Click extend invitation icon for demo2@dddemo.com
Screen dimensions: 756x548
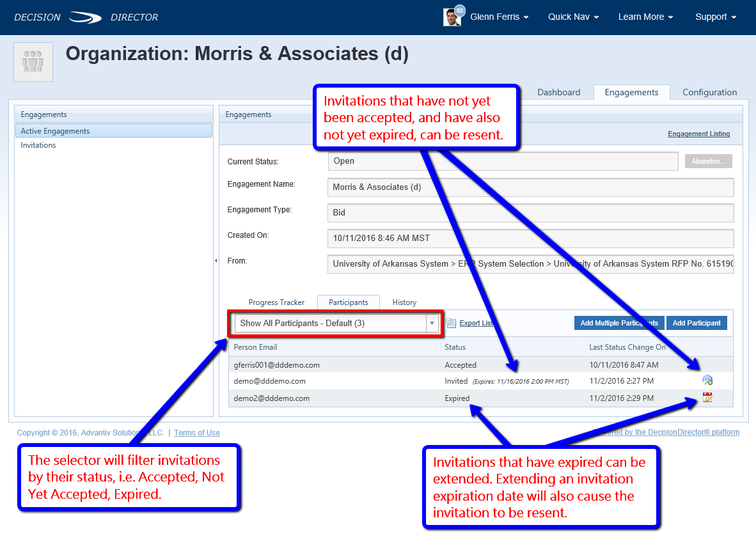pos(707,398)
